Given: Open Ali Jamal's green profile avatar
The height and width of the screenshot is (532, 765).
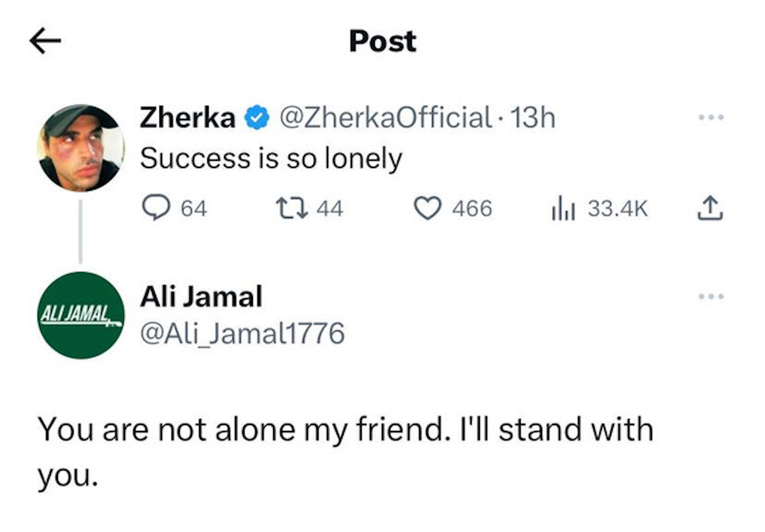Looking at the screenshot, I should pos(81,316).
